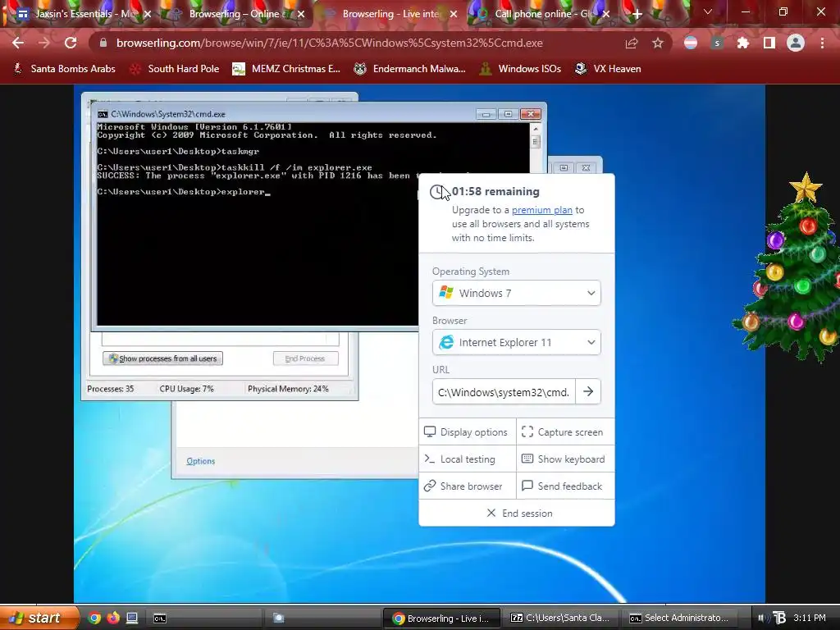The height and width of the screenshot is (630, 840).
Task: Open Display options
Action: 467,431
